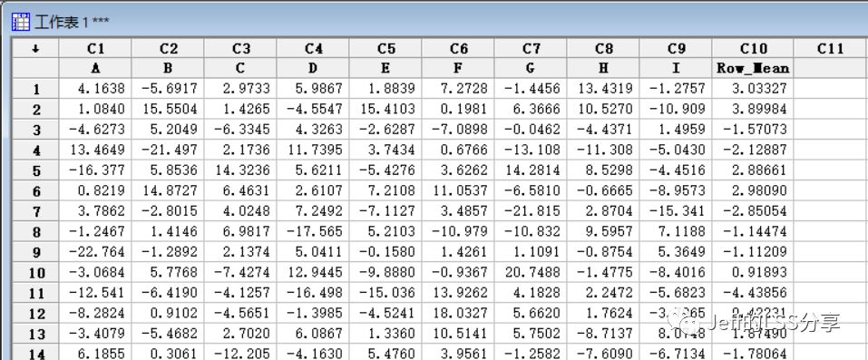Click the Row_Mean column name
The height and width of the screenshot is (360, 868).
752,68
